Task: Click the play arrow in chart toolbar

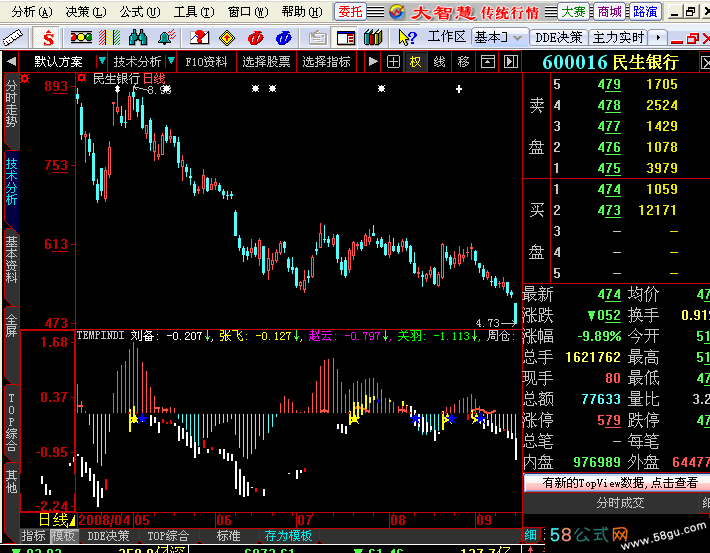Action: pos(373,62)
